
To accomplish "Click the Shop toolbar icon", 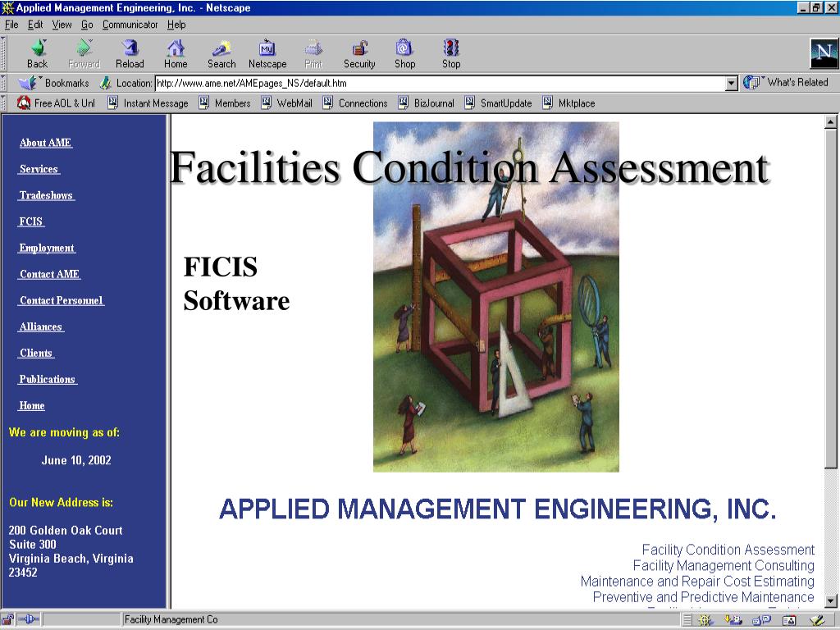I will pyautogui.click(x=404, y=48).
